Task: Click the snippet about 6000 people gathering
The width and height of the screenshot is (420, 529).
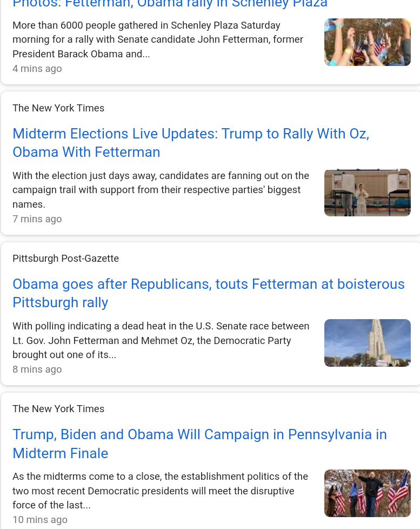Action: [x=157, y=39]
